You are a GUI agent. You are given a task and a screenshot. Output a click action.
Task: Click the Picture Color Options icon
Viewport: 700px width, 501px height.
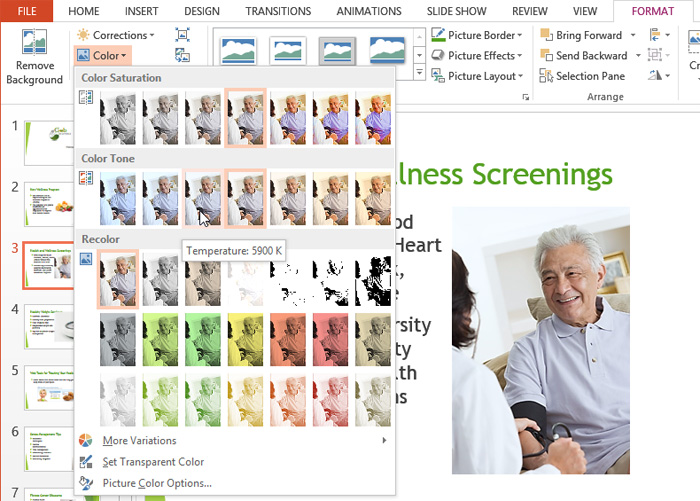(x=86, y=483)
